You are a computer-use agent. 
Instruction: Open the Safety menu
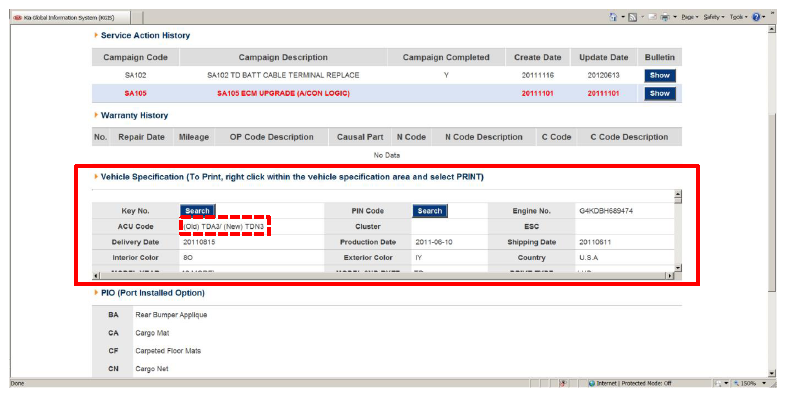pyautogui.click(x=714, y=17)
